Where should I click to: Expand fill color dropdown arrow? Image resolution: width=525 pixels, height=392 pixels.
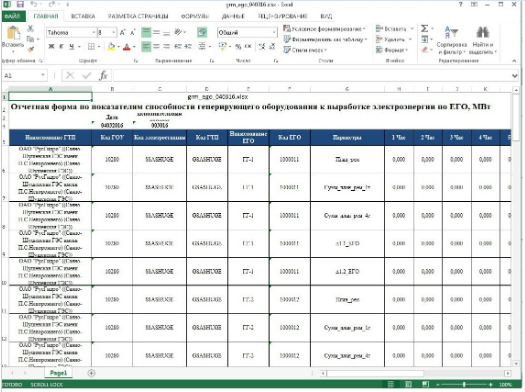[119, 47]
